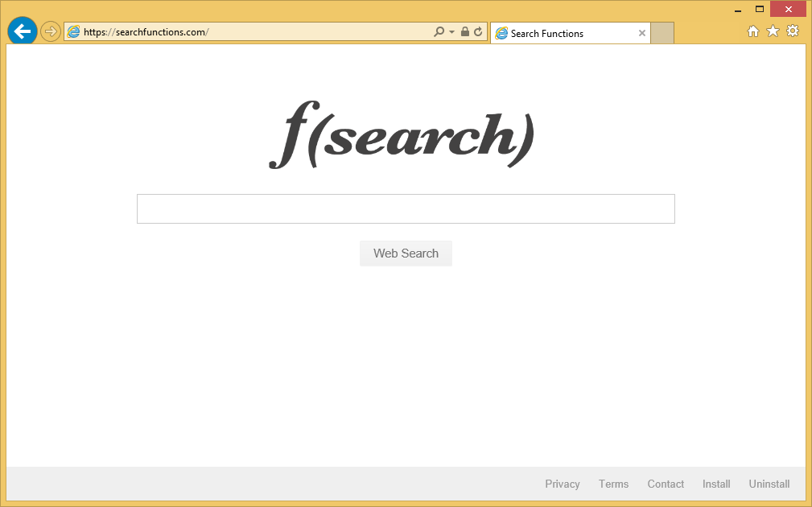Open the address bar autocomplete dropdown arrow
The image size is (812, 507).
click(451, 32)
